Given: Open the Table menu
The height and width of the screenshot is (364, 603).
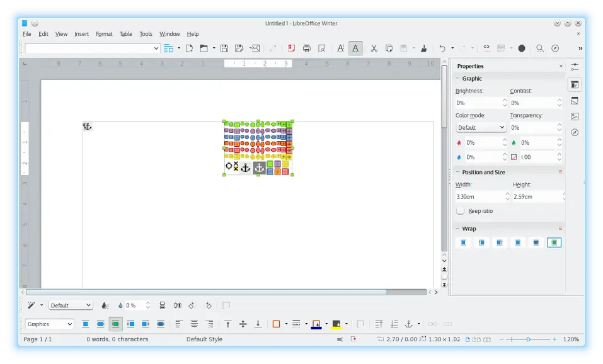Looking at the screenshot, I should [x=126, y=34].
